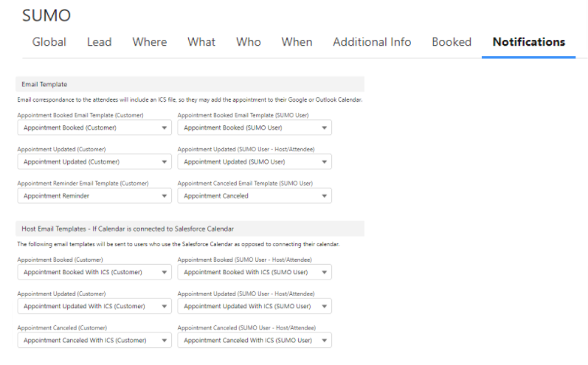Open dropdown showing Appointment Updated With ICS (SUMO User)
Image resolution: width=588 pixels, height=365 pixels.
click(x=255, y=306)
